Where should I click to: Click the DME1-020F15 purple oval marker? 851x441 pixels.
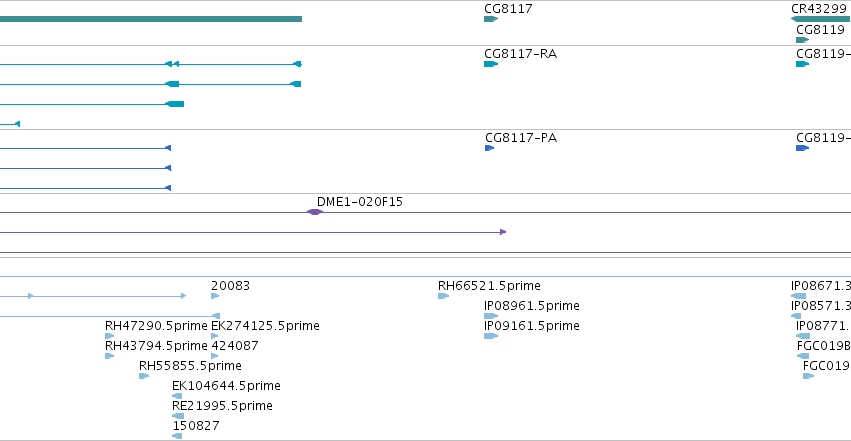[x=315, y=212]
